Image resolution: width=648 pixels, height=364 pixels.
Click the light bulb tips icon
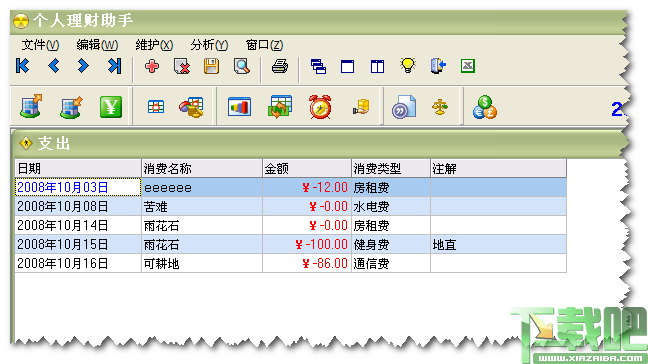407,66
